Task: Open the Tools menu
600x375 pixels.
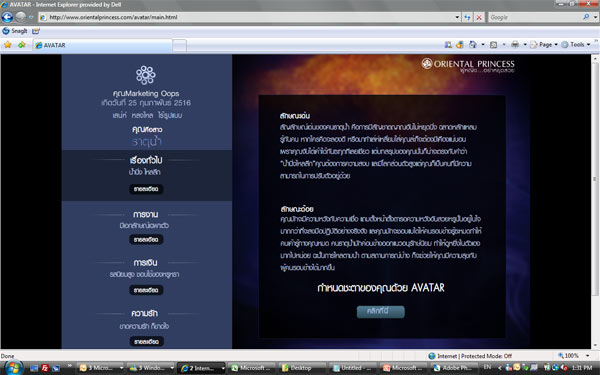Action: click(576, 45)
